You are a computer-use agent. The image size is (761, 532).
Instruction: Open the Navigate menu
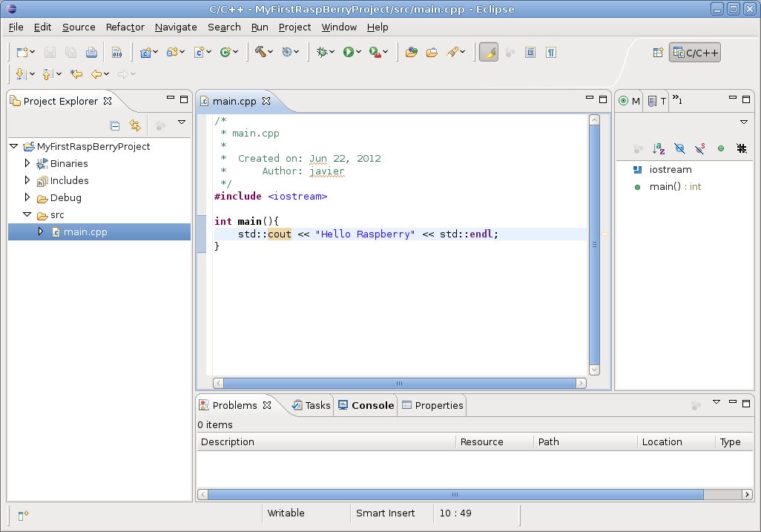click(x=176, y=27)
